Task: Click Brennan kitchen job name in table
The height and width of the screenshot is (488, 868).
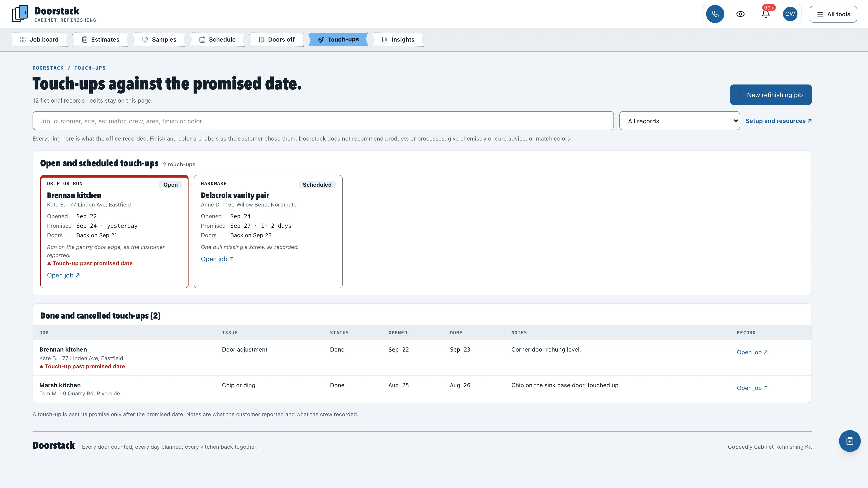Action: [x=63, y=350]
